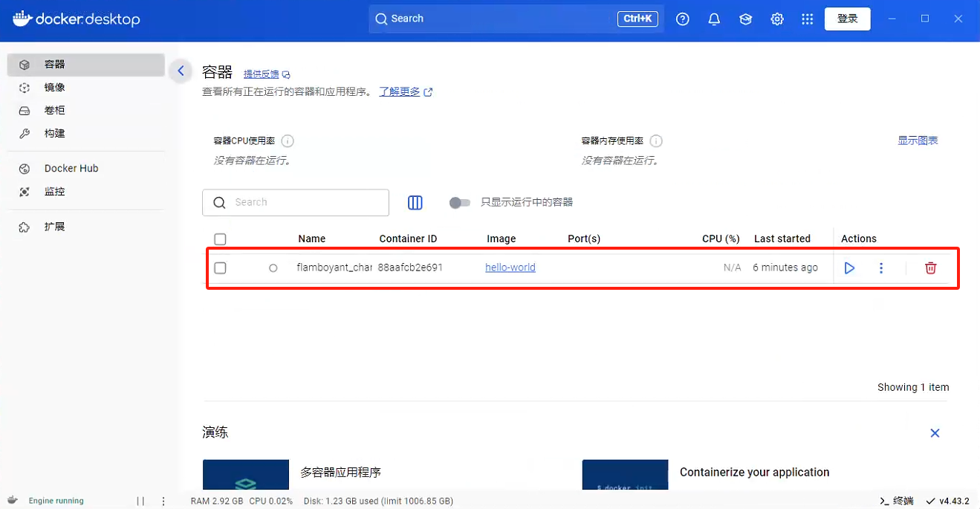The height and width of the screenshot is (509, 980).
Task: Click the 提供反馈 feedback link
Action: pos(267,74)
